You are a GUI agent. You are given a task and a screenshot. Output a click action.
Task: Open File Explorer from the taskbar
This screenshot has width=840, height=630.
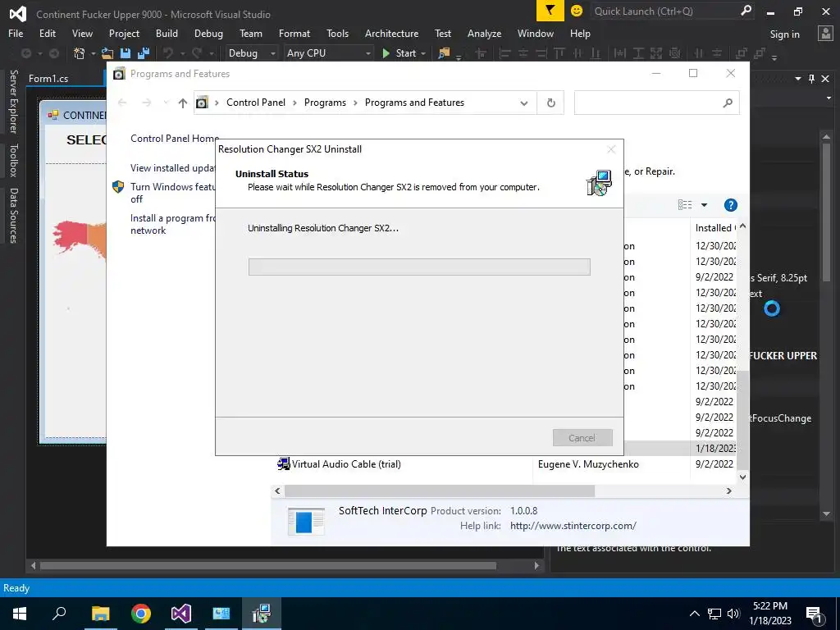(100, 614)
